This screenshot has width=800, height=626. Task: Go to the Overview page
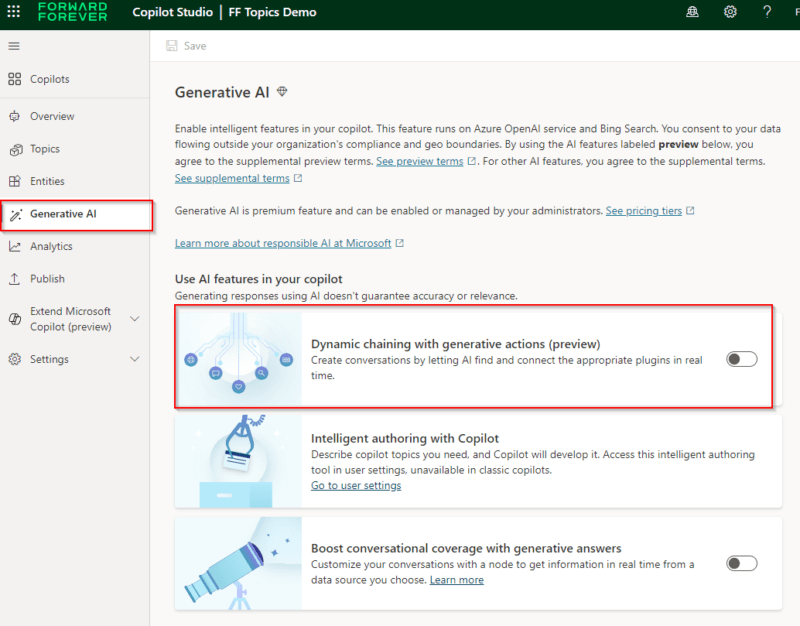click(x=74, y=116)
